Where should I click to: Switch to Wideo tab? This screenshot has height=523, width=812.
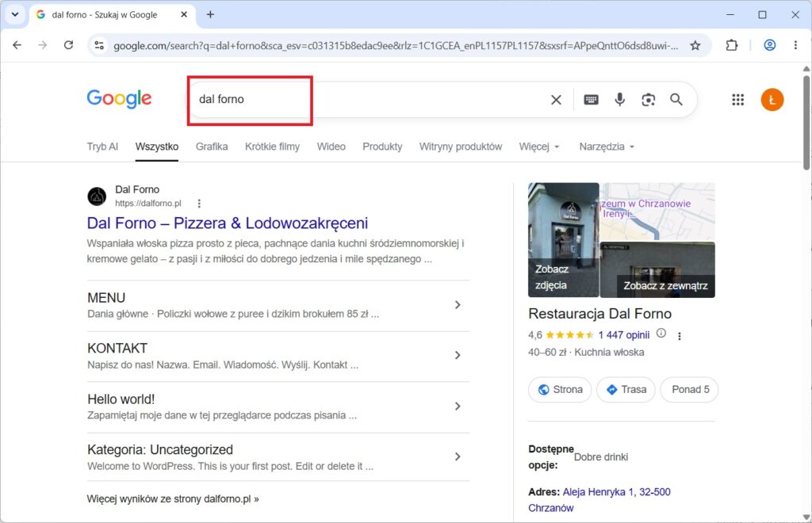pos(331,147)
